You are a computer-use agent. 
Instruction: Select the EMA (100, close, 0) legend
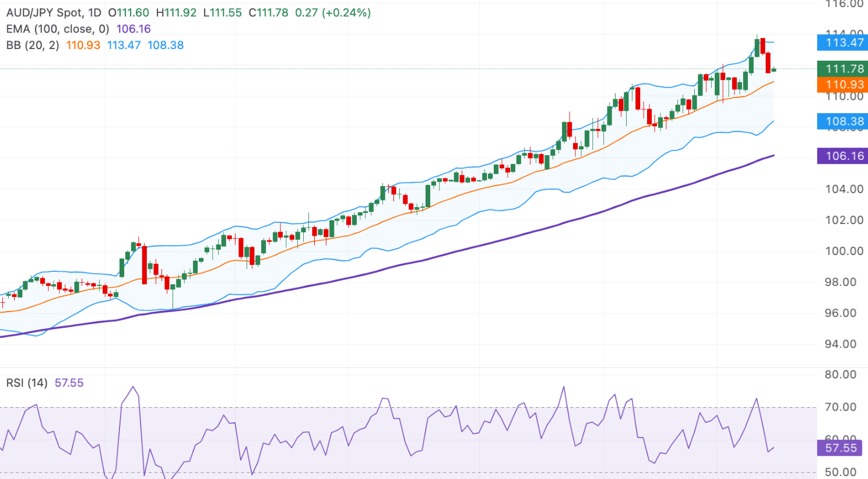click(58, 29)
